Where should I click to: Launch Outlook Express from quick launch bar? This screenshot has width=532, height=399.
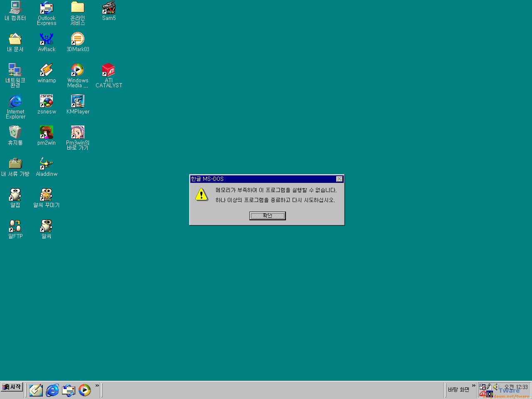point(69,390)
